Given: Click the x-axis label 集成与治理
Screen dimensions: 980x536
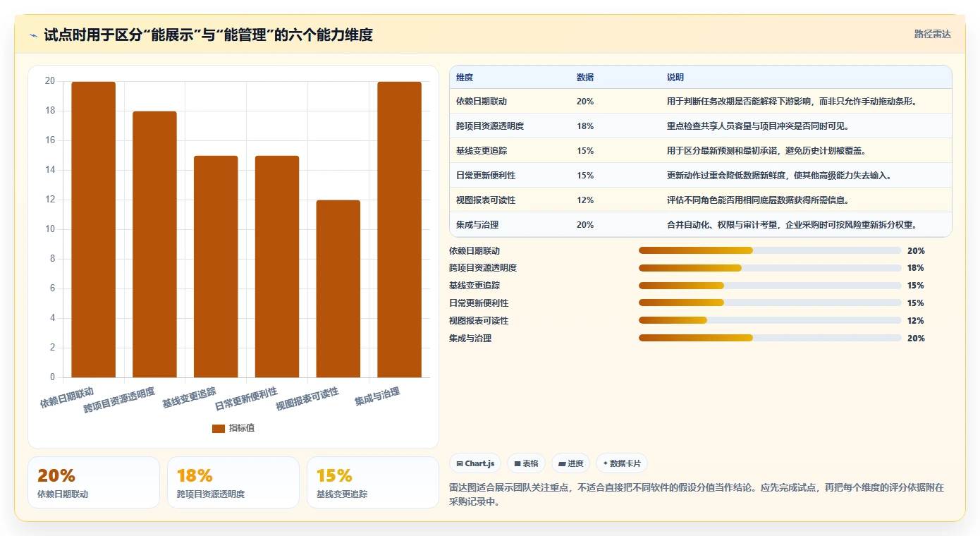Looking at the screenshot, I should (x=377, y=396).
